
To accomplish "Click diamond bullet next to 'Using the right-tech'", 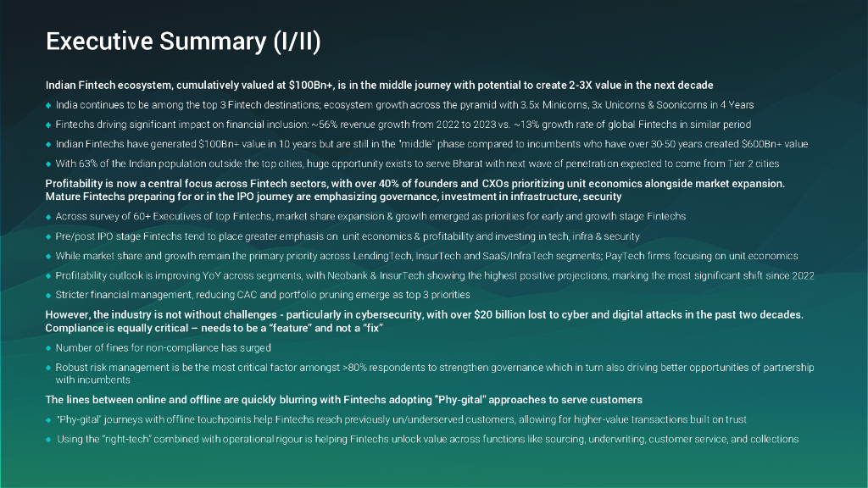I will click(x=48, y=440).
